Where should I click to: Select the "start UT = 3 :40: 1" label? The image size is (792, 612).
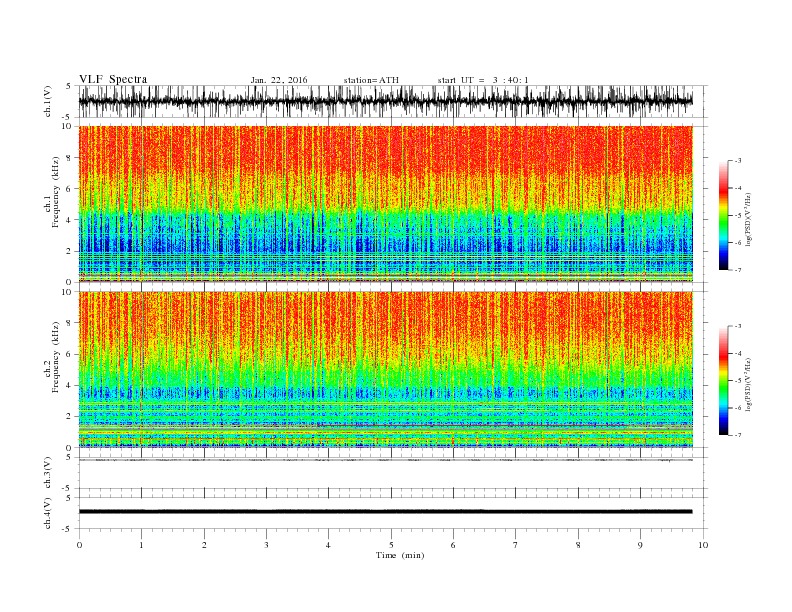click(x=483, y=80)
